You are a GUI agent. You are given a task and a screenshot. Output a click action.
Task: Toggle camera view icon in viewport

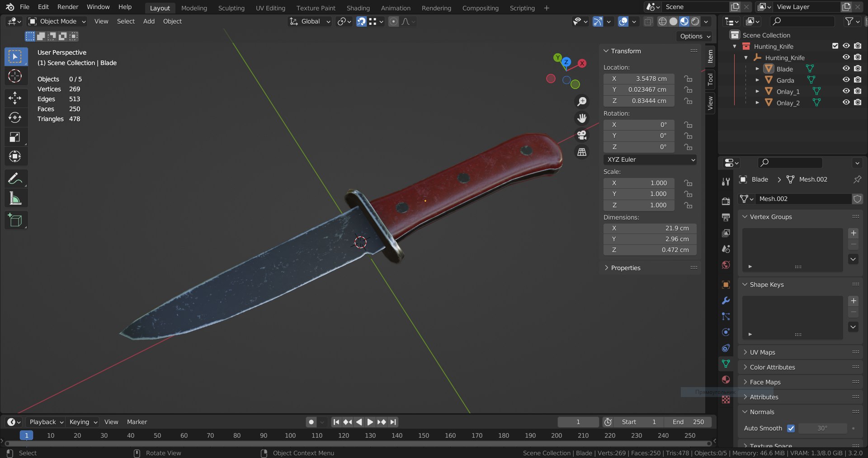click(582, 135)
